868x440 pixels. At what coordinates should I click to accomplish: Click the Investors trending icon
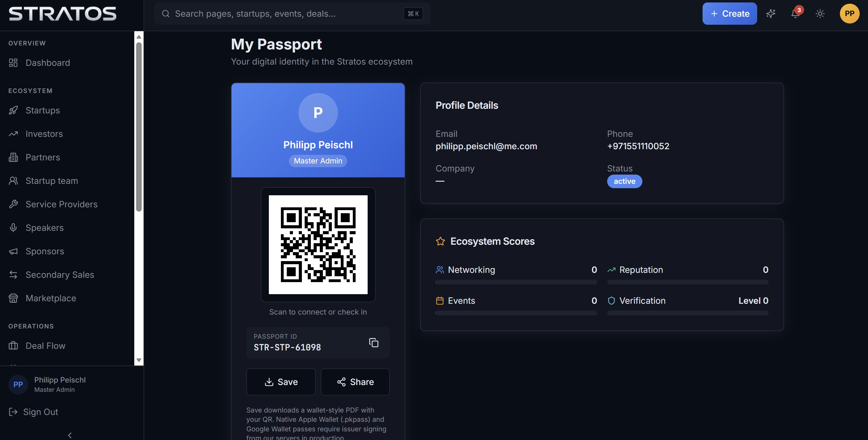click(13, 134)
